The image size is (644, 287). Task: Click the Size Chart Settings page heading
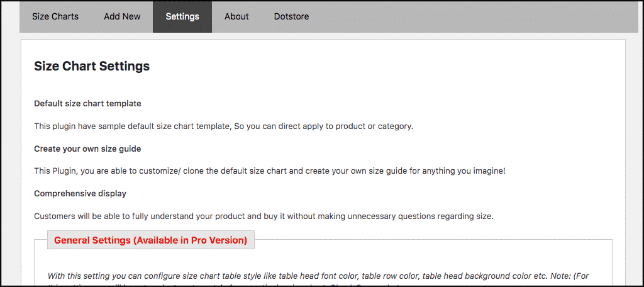[92, 66]
